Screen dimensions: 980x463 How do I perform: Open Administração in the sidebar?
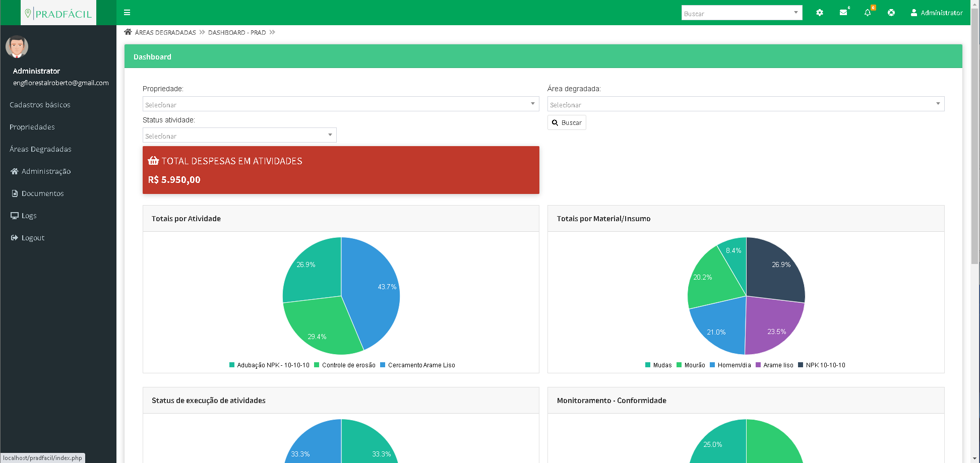46,171
